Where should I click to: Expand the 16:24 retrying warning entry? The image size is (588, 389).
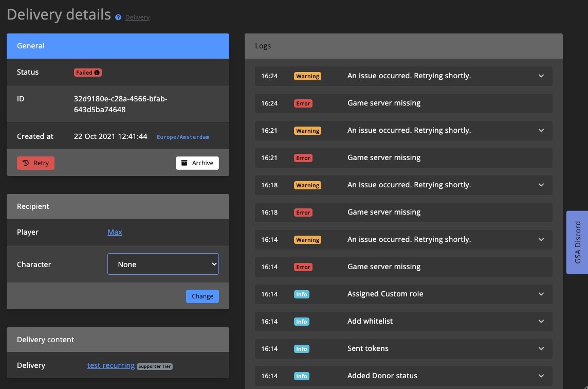[x=541, y=76]
